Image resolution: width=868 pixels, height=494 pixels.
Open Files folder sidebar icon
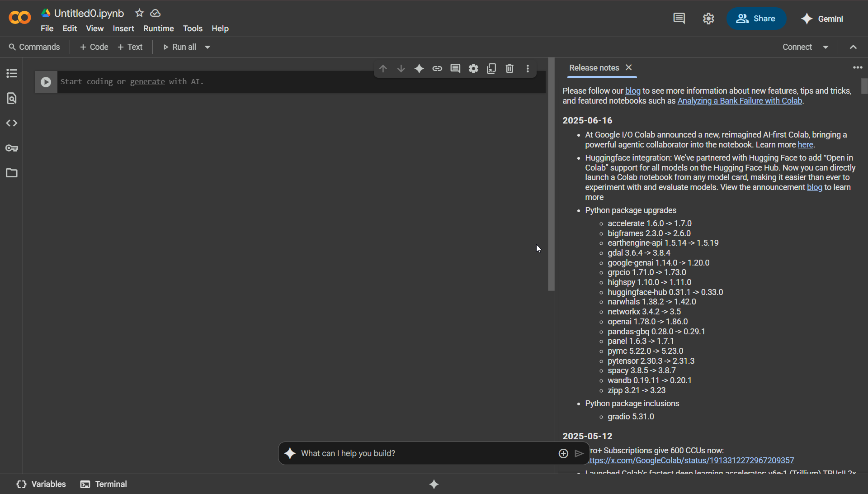pos(12,173)
